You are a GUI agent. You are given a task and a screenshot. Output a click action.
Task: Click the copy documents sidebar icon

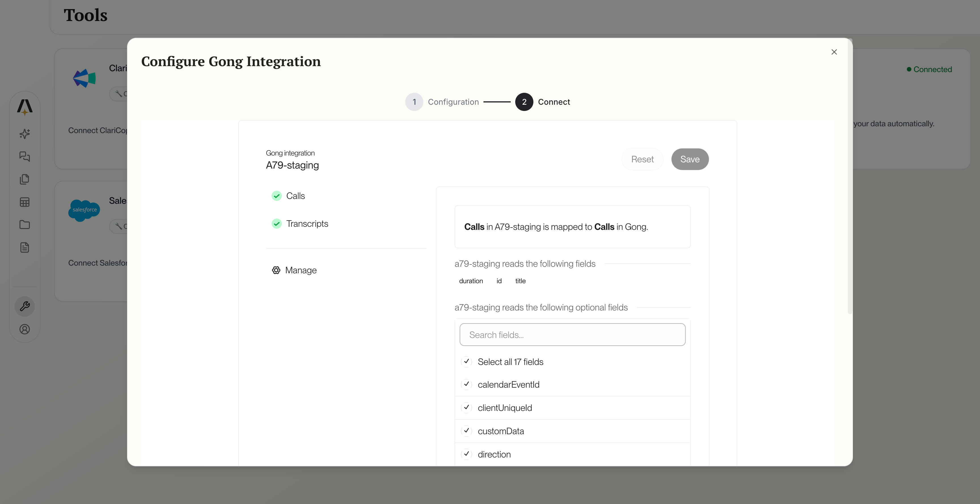coord(25,179)
